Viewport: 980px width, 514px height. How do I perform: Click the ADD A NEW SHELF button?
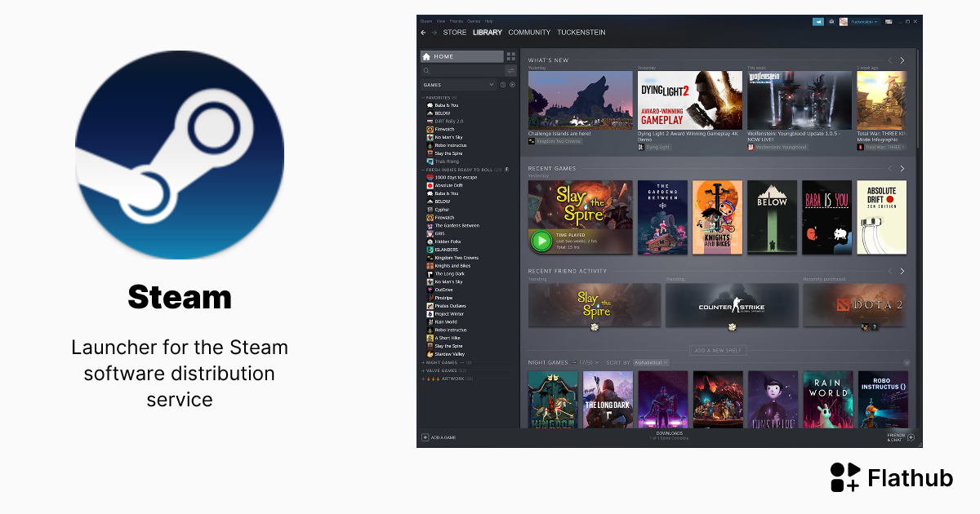[716, 348]
